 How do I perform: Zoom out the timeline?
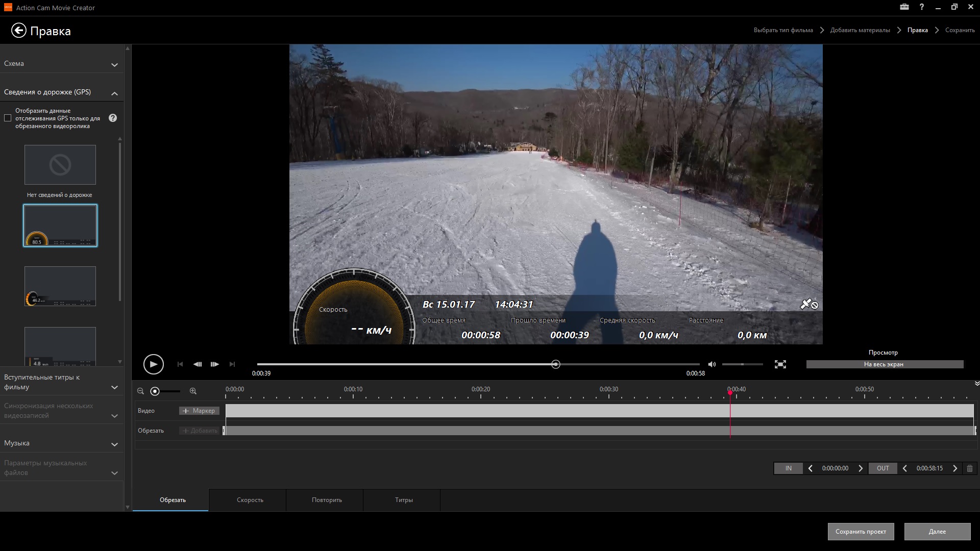coord(140,391)
